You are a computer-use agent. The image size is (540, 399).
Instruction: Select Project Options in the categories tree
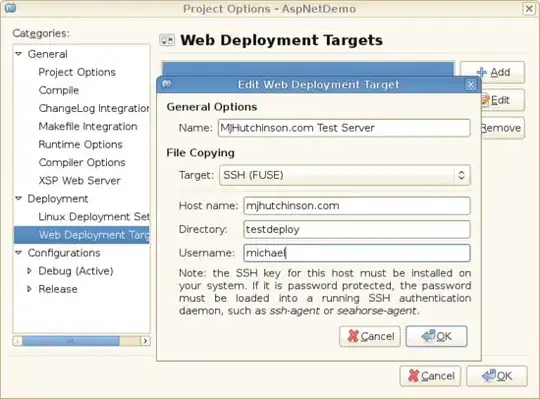tap(77, 72)
